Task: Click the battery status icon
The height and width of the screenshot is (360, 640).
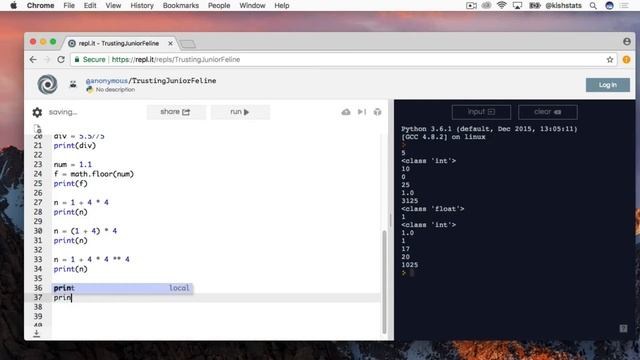Action: coord(535,6)
